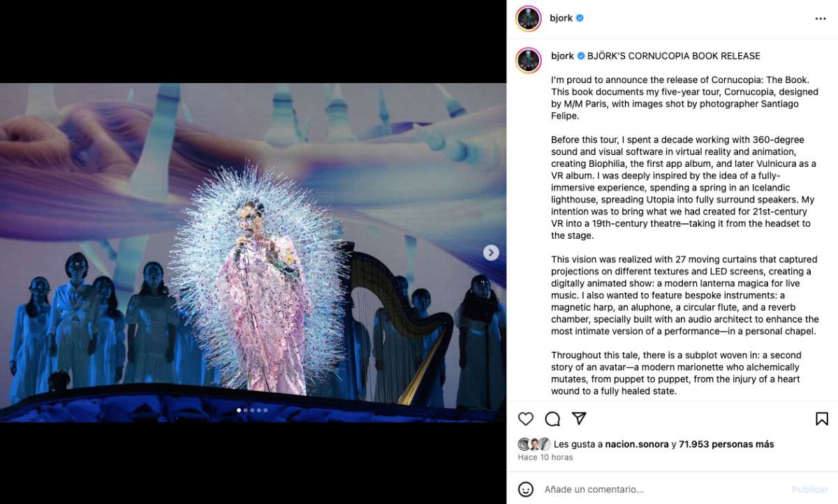The width and height of the screenshot is (838, 504).
Task: Click the bjork username in post header
Action: 562,18
